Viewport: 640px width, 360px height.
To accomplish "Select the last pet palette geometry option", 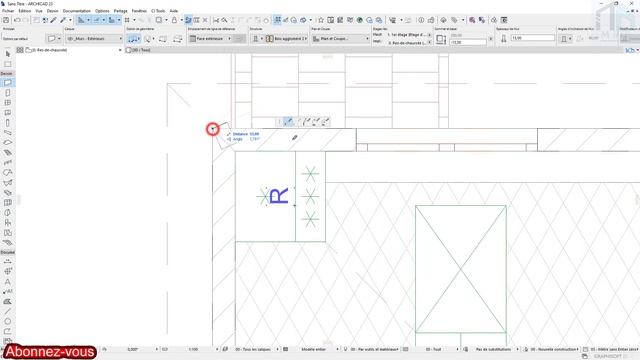I will 325,121.
